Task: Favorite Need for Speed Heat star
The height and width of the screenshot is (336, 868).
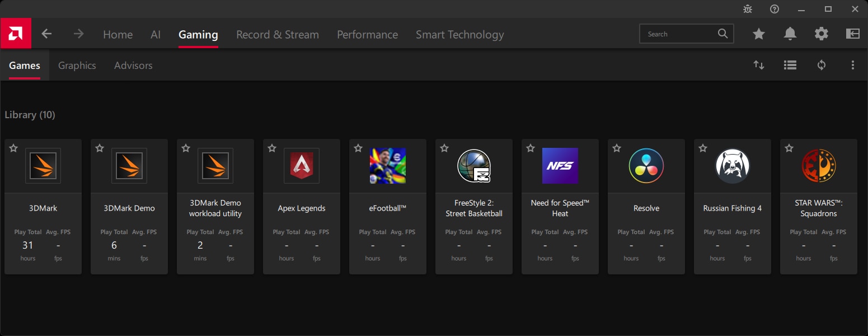Action: click(531, 148)
